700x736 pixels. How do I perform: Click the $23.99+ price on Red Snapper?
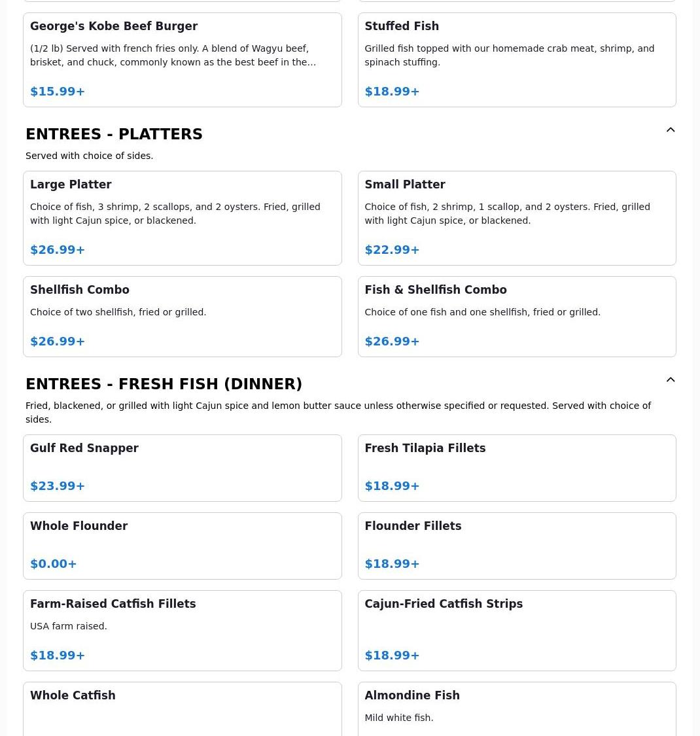[x=58, y=486]
